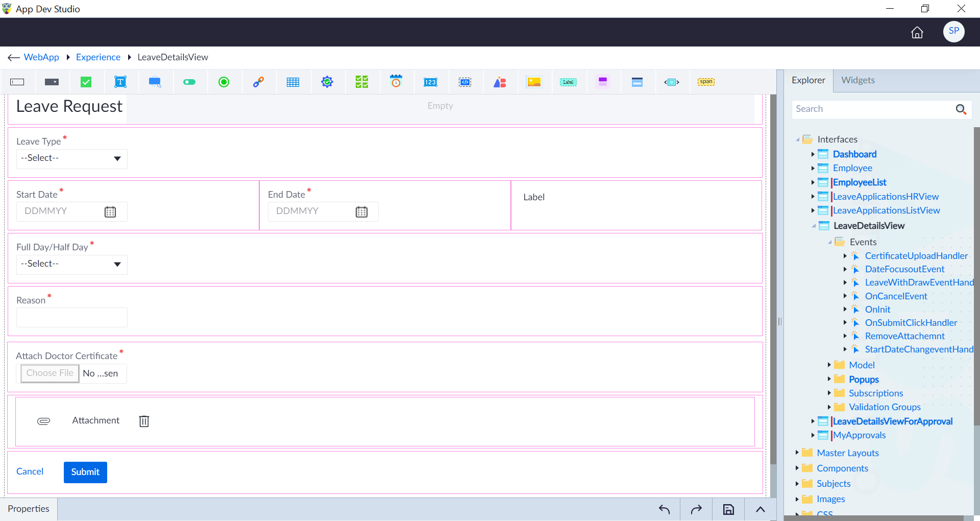Click the Choose File button
The width and height of the screenshot is (980, 521).
[x=50, y=373]
